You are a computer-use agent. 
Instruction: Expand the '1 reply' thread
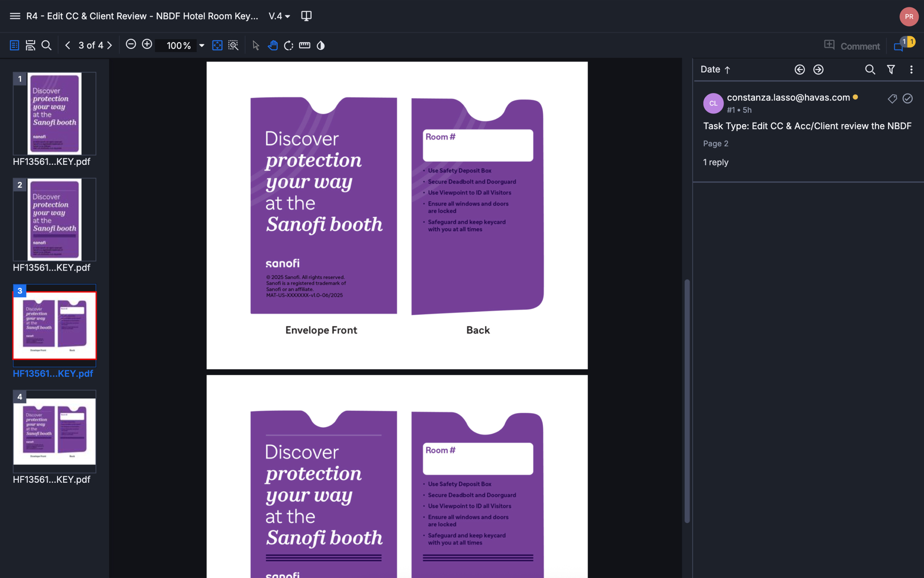715,162
